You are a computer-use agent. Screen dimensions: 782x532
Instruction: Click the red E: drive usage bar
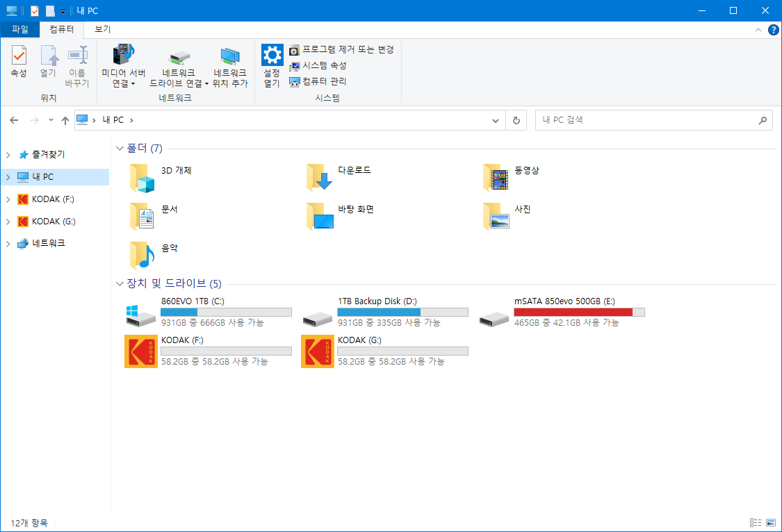(x=579, y=313)
